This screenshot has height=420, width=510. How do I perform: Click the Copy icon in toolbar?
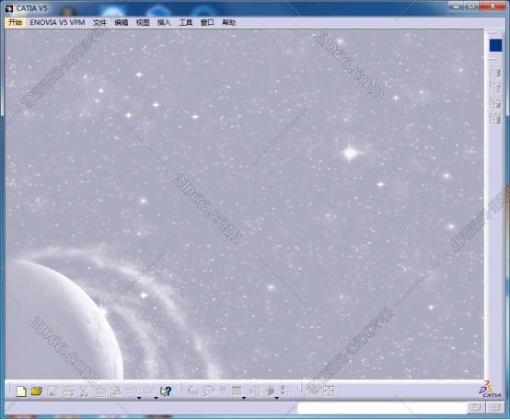[100, 391]
